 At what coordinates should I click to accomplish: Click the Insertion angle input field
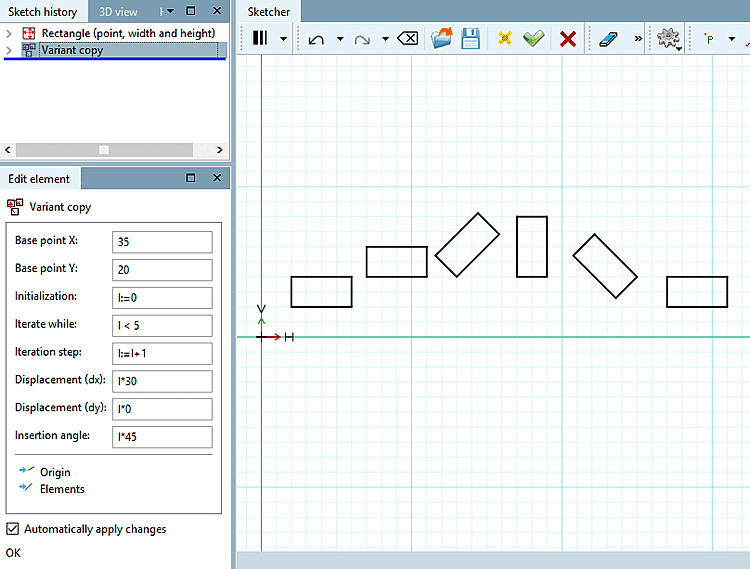pos(162,437)
